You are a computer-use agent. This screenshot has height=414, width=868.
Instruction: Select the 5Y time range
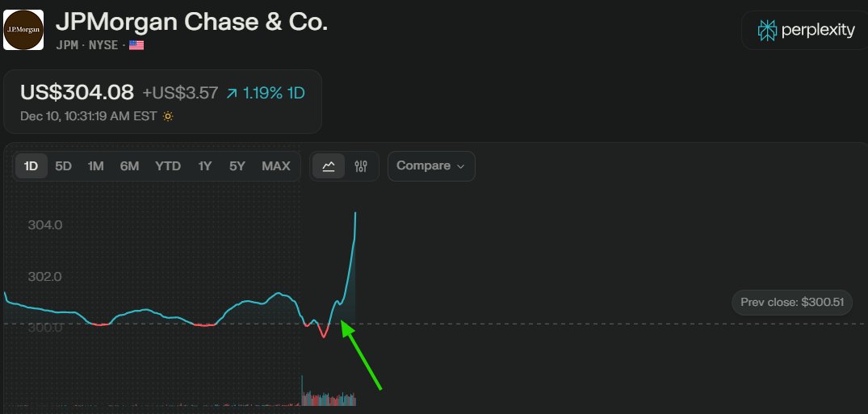click(237, 166)
